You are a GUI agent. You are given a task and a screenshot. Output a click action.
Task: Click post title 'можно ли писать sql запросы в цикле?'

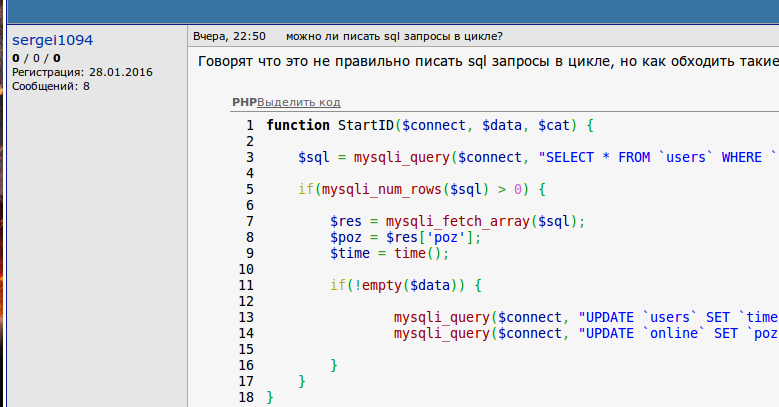[x=394, y=36]
